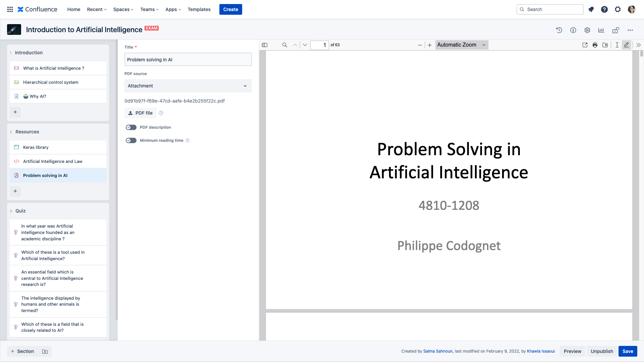Activate the PDF draw annotation tool
Screen dimensions: 644x362
pos(627,45)
